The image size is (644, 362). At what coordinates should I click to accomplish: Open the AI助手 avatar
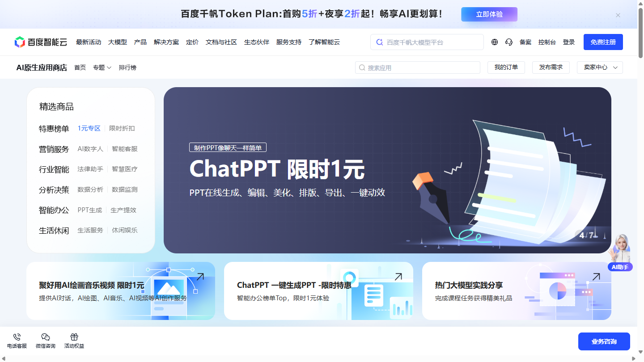coord(620,253)
